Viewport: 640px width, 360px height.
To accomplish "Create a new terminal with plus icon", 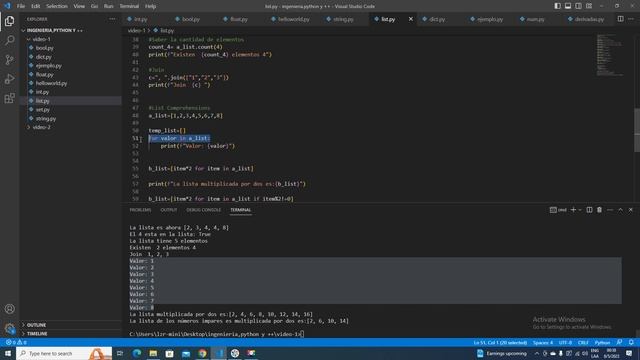I will 573,210.
